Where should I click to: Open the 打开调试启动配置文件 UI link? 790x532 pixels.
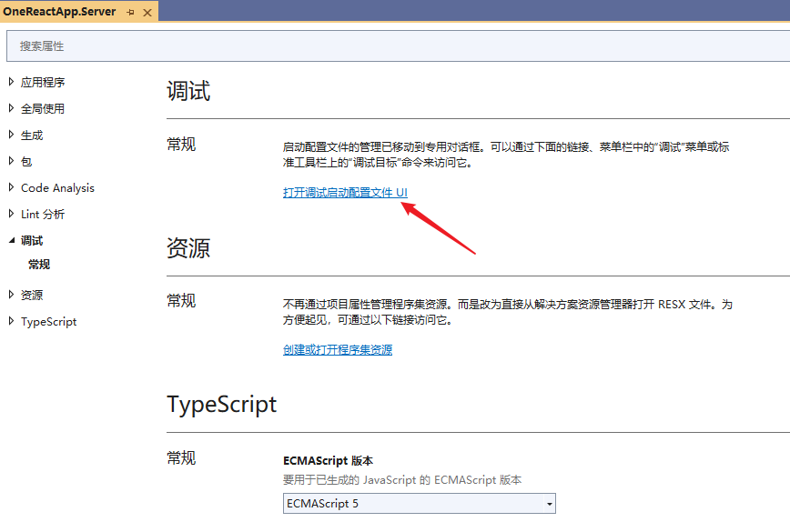click(x=345, y=193)
